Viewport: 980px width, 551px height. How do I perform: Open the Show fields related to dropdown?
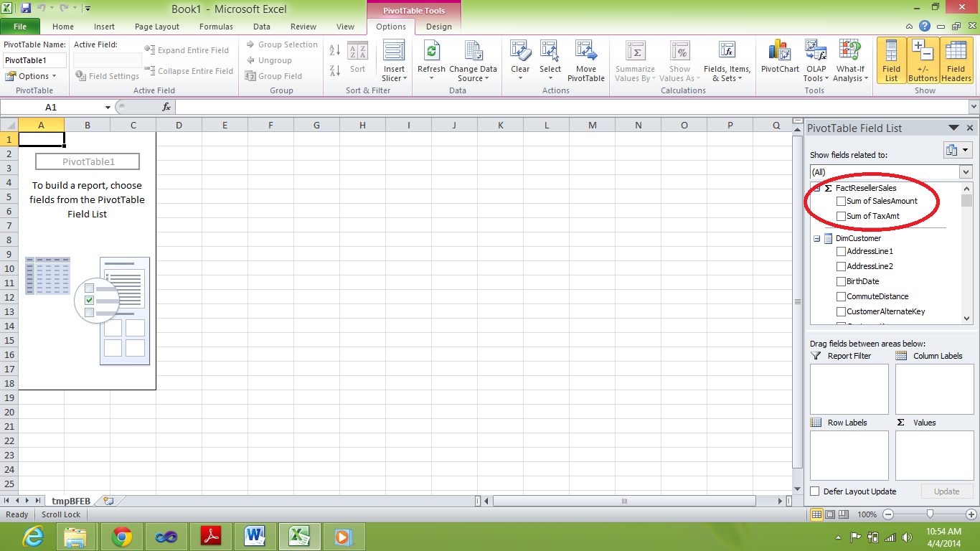(x=891, y=172)
